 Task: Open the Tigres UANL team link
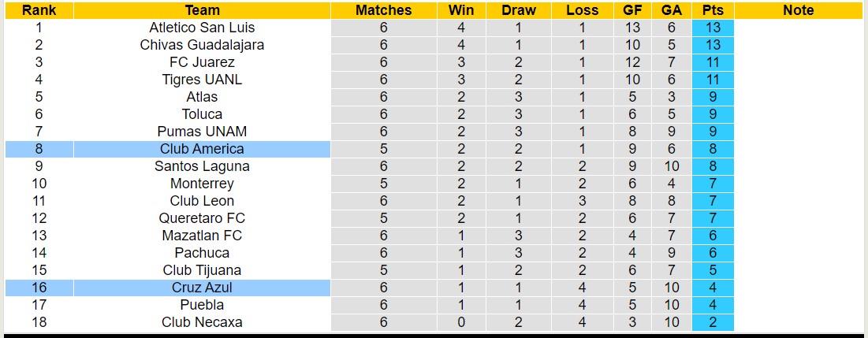(x=202, y=80)
